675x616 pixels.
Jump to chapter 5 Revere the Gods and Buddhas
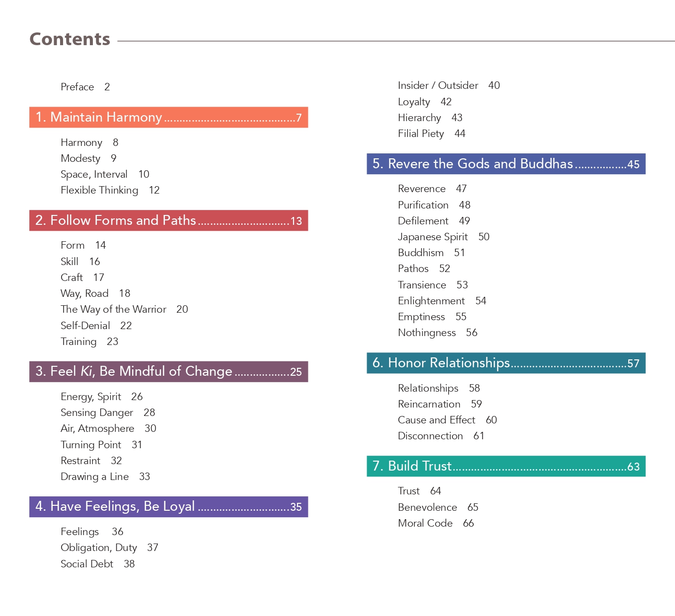point(506,164)
